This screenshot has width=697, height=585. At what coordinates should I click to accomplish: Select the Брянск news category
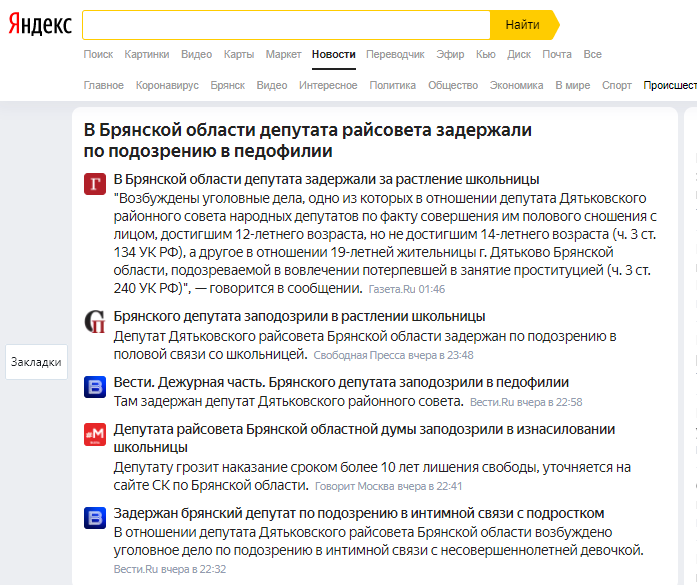click(x=228, y=85)
